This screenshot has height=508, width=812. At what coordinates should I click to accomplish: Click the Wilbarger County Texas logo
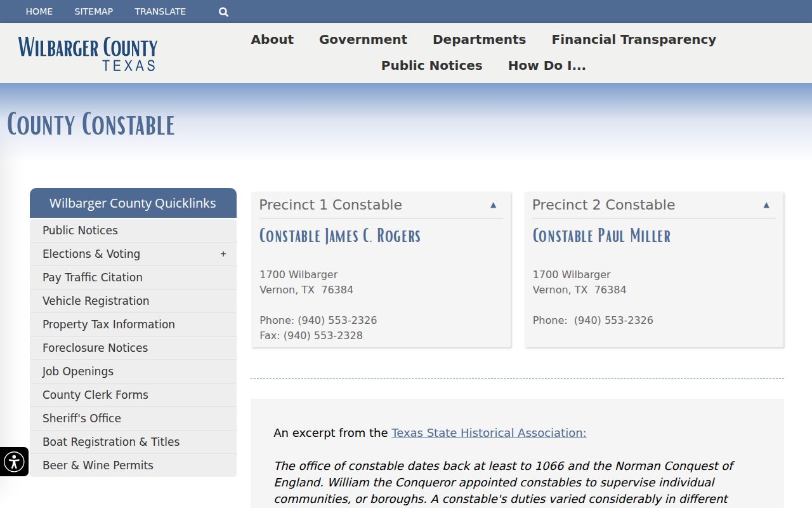[x=88, y=53]
